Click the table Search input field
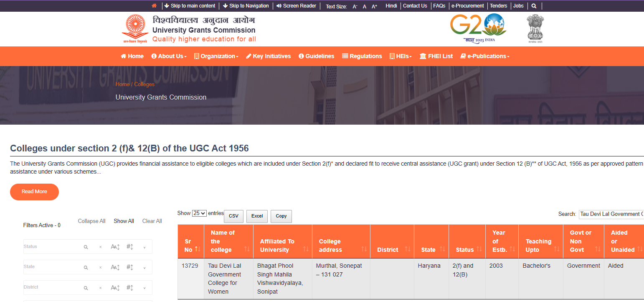The width and height of the screenshot is (644, 302). coord(611,214)
